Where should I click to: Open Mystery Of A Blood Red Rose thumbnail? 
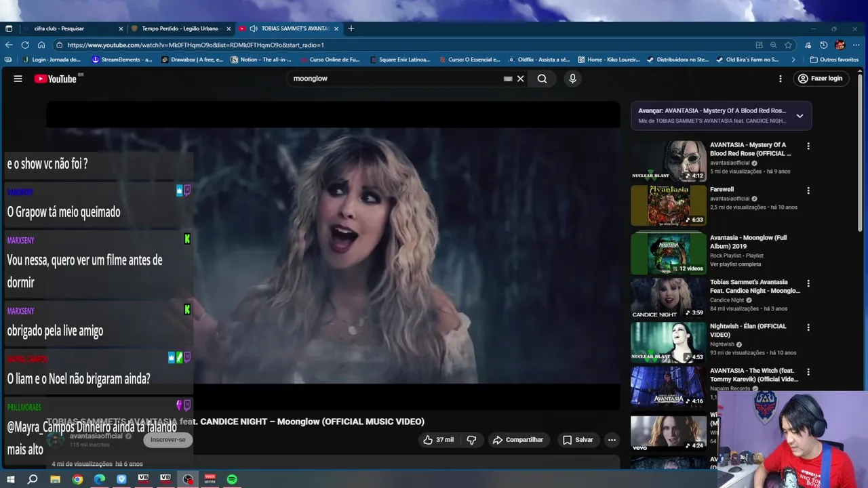pos(669,161)
